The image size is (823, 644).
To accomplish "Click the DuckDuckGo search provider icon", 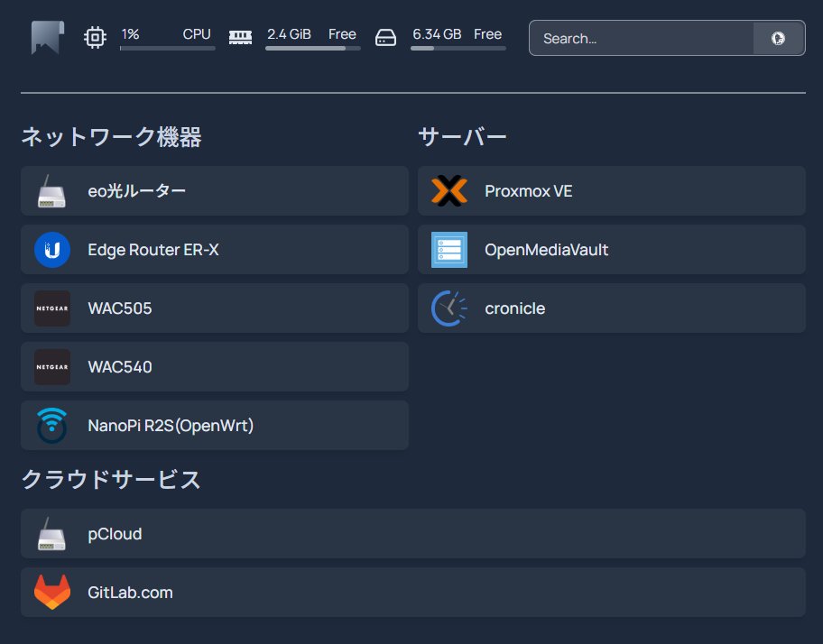I will [779, 38].
